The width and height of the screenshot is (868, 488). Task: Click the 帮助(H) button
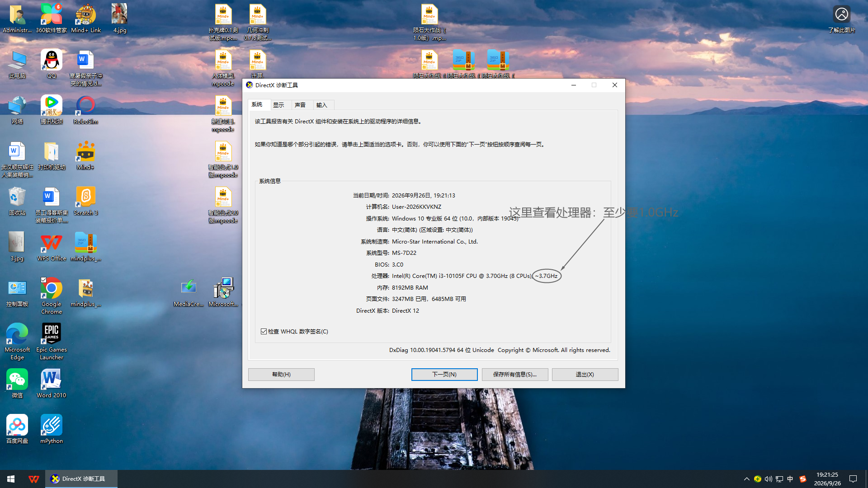point(281,374)
